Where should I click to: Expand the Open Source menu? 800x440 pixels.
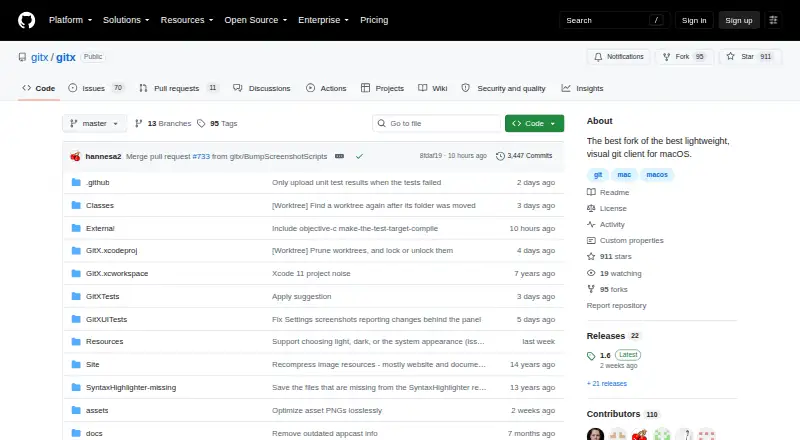pos(256,20)
